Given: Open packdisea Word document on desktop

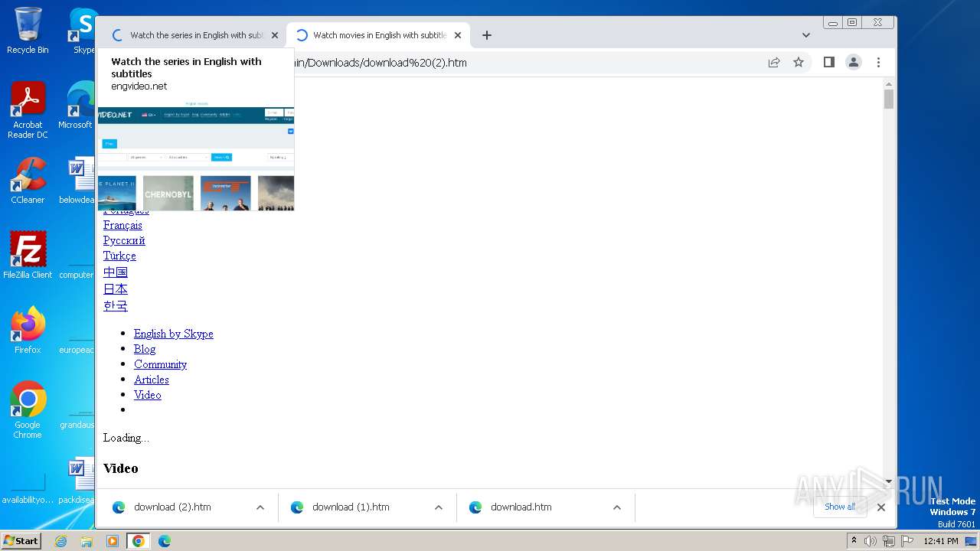Looking at the screenshot, I should tap(78, 481).
